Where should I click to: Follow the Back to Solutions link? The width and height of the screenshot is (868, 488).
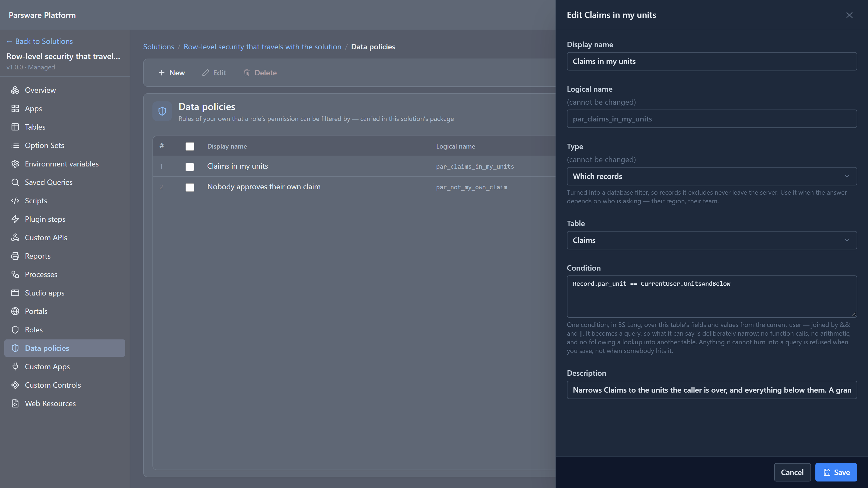[40, 41]
